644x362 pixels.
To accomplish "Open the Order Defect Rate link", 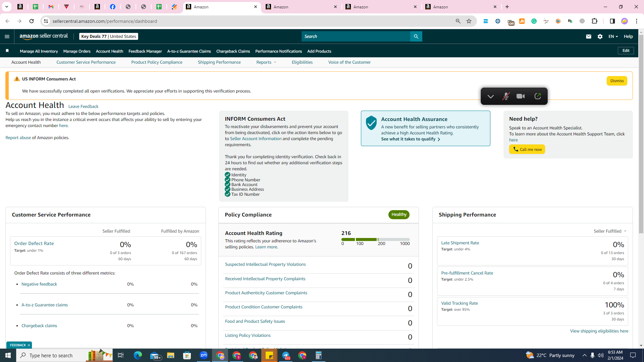I will 34,243.
